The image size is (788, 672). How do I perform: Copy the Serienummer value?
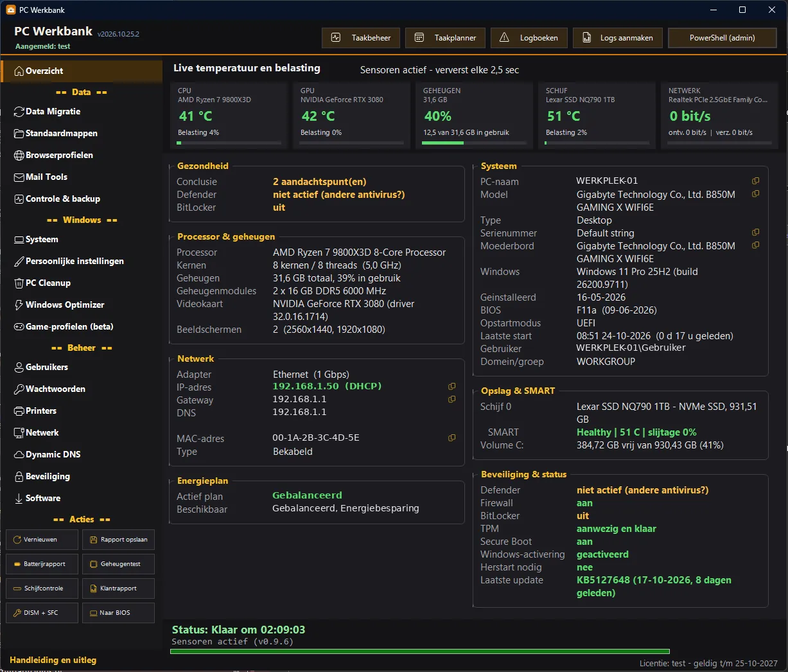(x=755, y=233)
